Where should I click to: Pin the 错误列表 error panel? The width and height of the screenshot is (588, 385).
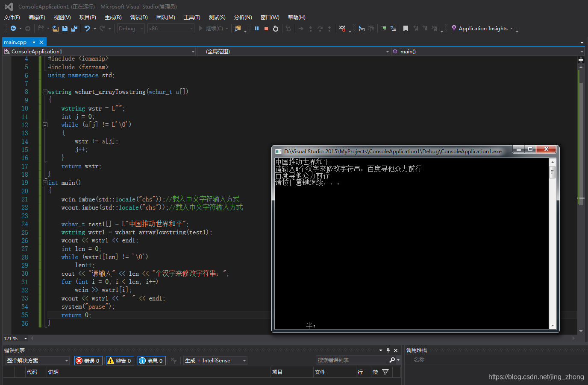click(x=389, y=350)
